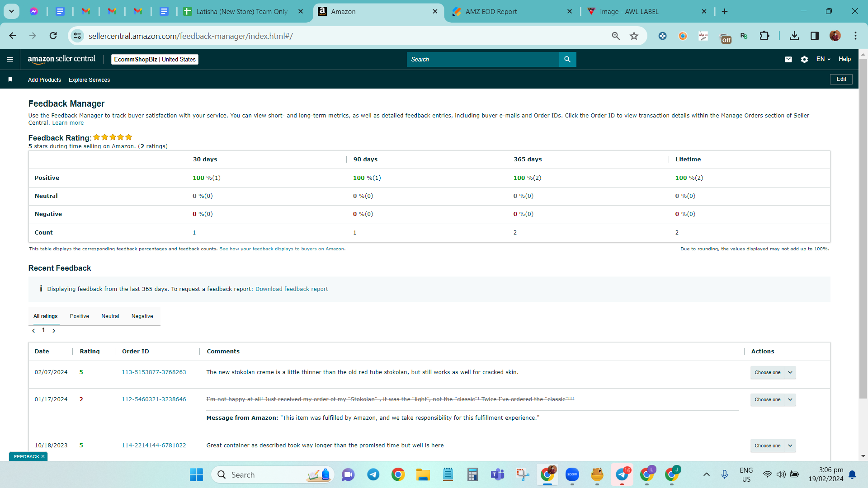The image size is (868, 488).
Task: Click the browser address bar URL
Action: [190, 36]
